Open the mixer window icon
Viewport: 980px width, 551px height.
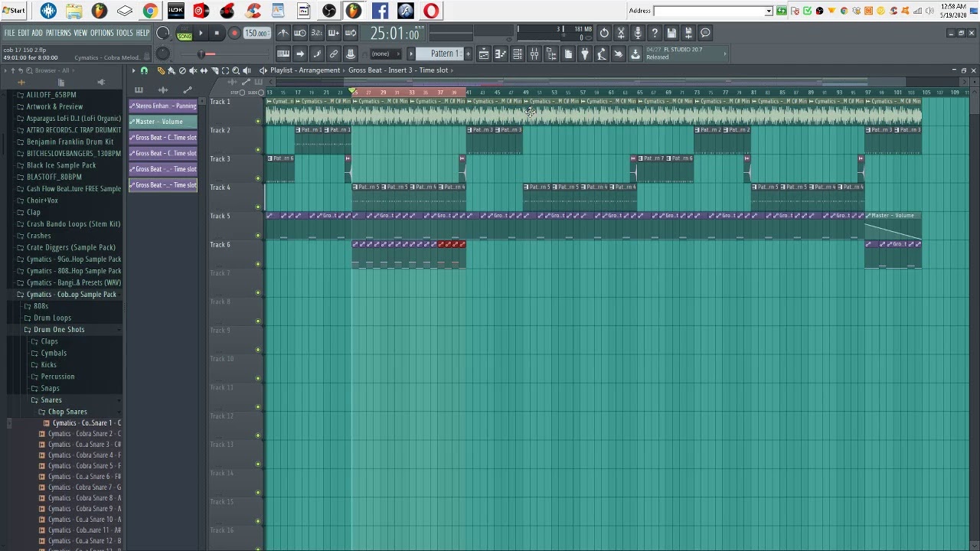tap(534, 54)
